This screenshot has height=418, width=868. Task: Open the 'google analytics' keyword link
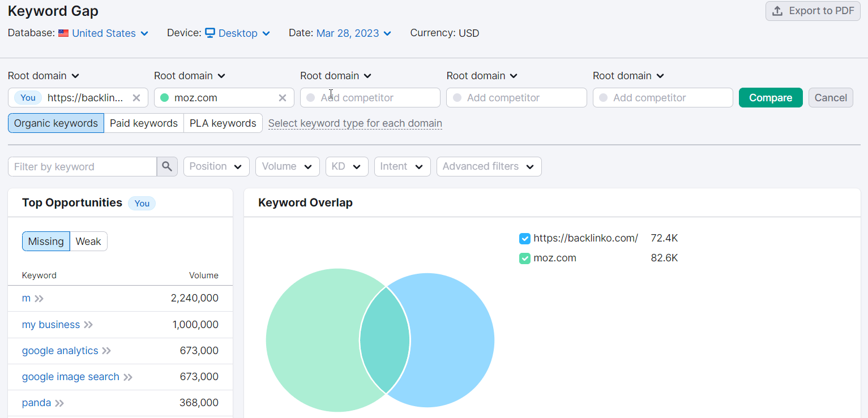[60, 351]
